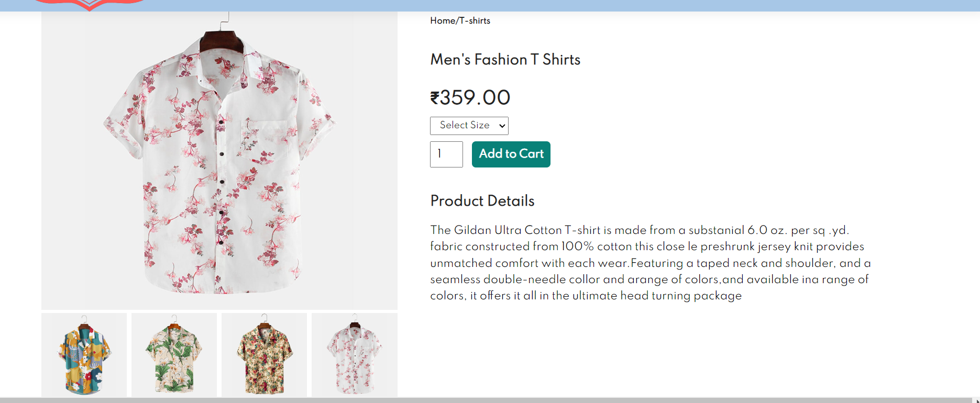This screenshot has height=403, width=980.
Task: Click the Product Details heading
Action: (x=482, y=201)
